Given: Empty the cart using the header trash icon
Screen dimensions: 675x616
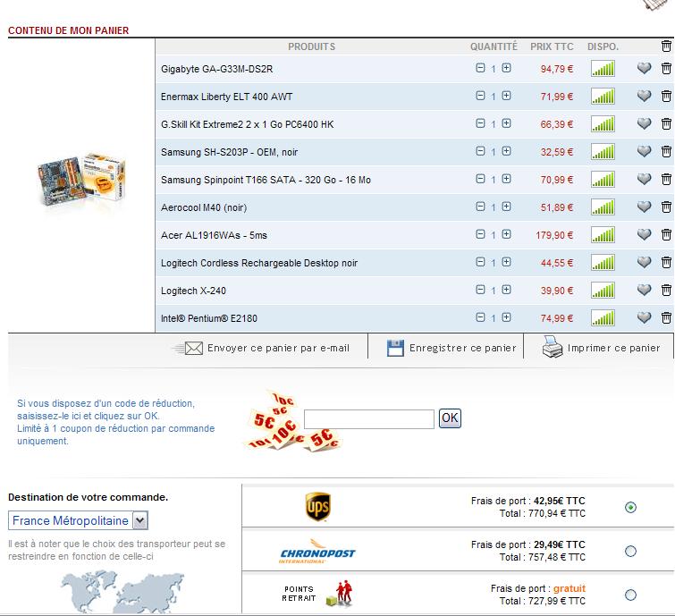Looking at the screenshot, I should click(x=666, y=46).
